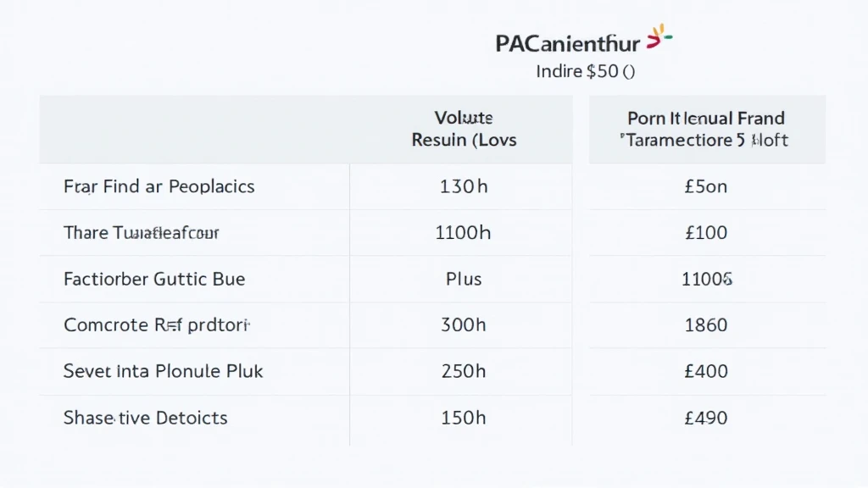This screenshot has width=868, height=488.
Task: Click the 300h volume cell
Action: (x=464, y=324)
